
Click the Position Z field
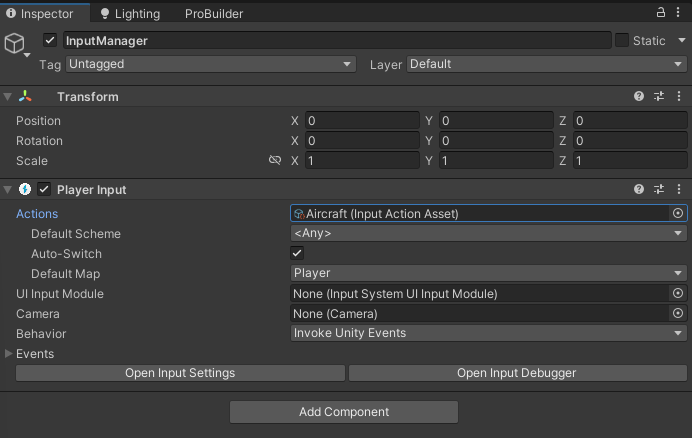(630, 121)
